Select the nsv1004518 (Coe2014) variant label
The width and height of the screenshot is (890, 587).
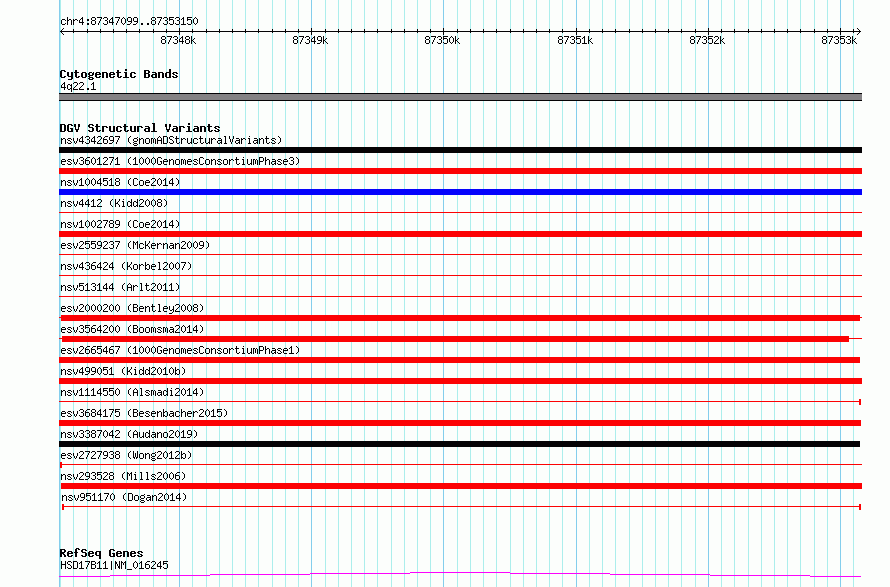coord(120,182)
